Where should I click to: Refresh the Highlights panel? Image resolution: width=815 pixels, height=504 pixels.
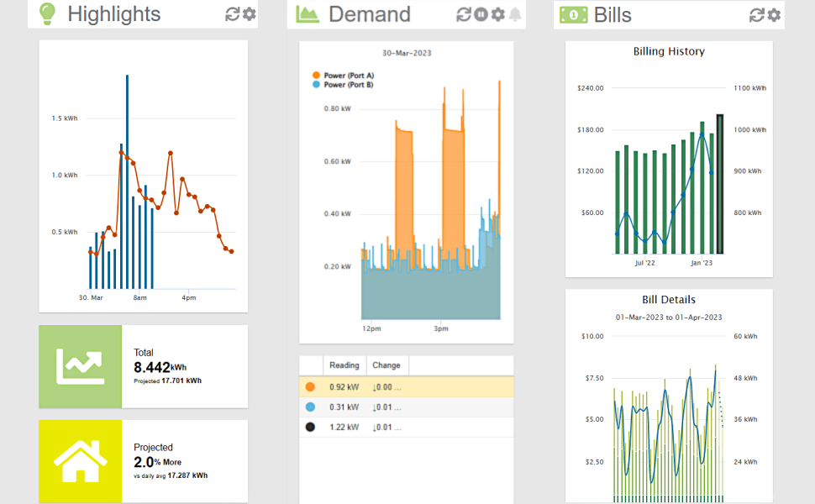pyautogui.click(x=233, y=14)
